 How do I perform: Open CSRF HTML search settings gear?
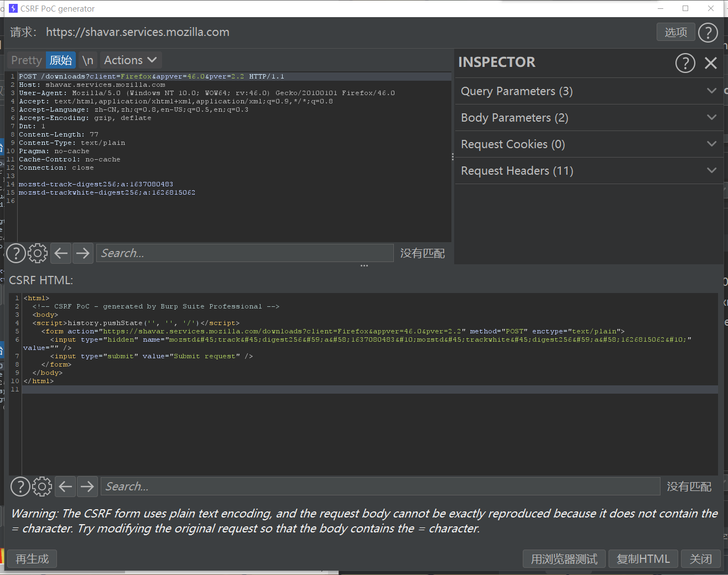pyautogui.click(x=42, y=487)
